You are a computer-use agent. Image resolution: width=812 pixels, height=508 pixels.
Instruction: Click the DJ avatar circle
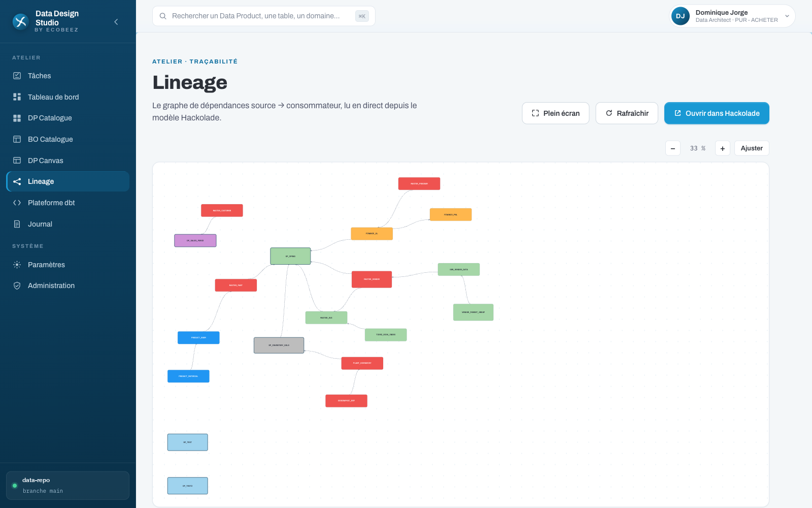(681, 16)
